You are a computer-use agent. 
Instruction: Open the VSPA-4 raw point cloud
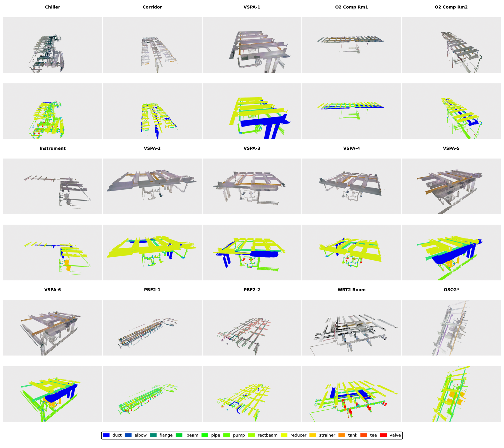[x=352, y=186]
